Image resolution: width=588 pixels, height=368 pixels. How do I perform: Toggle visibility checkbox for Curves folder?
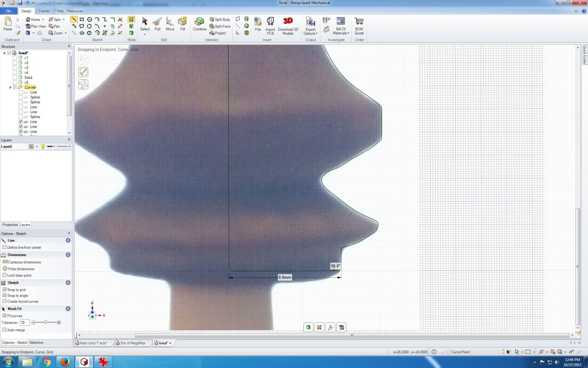(x=15, y=87)
